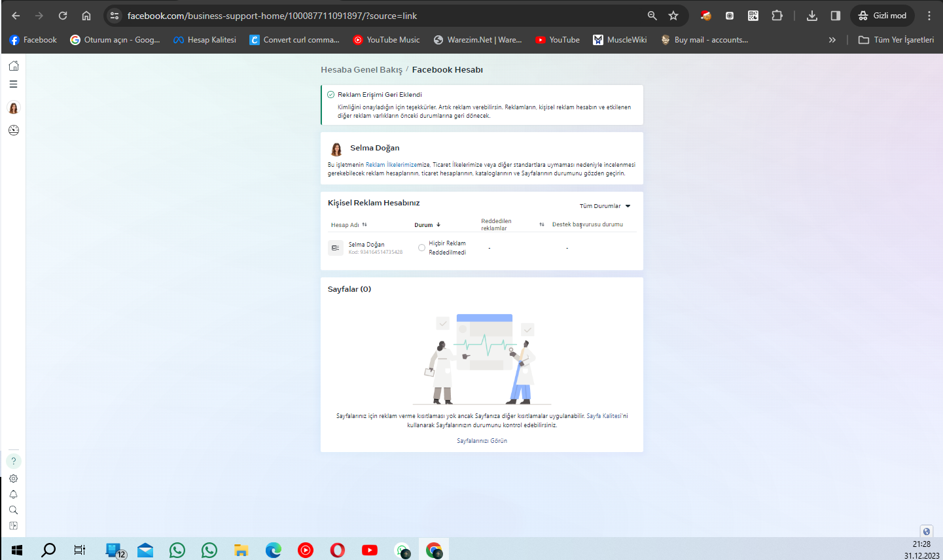Click the floating globe icon at bottom right

(926, 531)
